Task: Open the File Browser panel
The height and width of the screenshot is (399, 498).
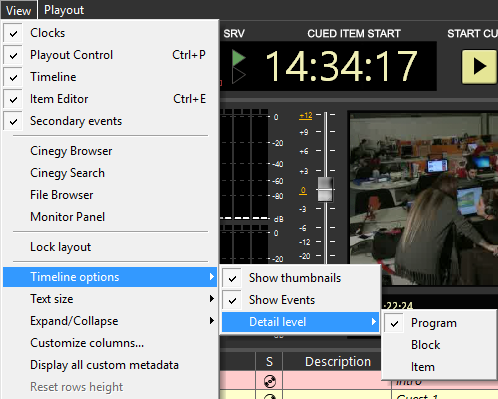Action: (x=110, y=195)
